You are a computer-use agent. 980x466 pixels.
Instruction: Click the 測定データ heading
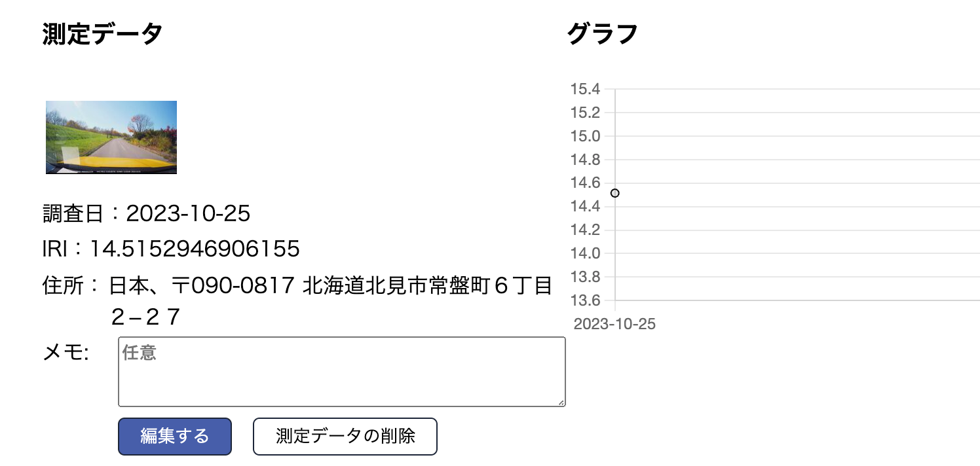click(x=102, y=33)
